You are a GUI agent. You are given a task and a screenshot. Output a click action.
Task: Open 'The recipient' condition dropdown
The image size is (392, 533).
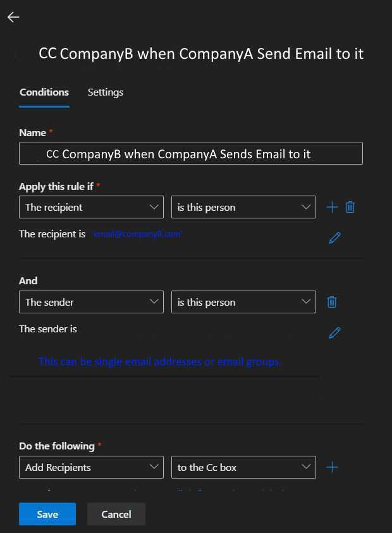pyautogui.click(x=91, y=206)
